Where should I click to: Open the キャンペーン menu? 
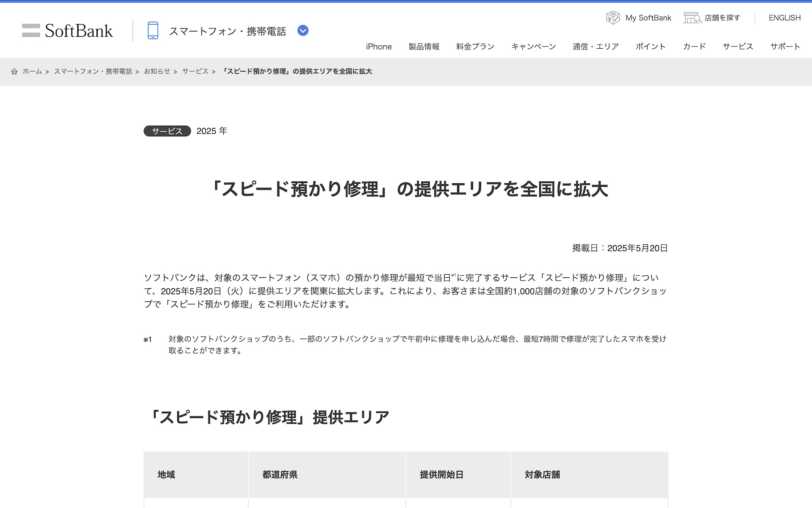click(x=533, y=47)
